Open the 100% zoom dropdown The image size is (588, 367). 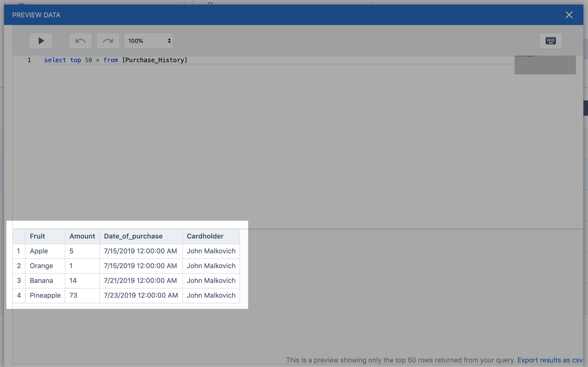[149, 41]
